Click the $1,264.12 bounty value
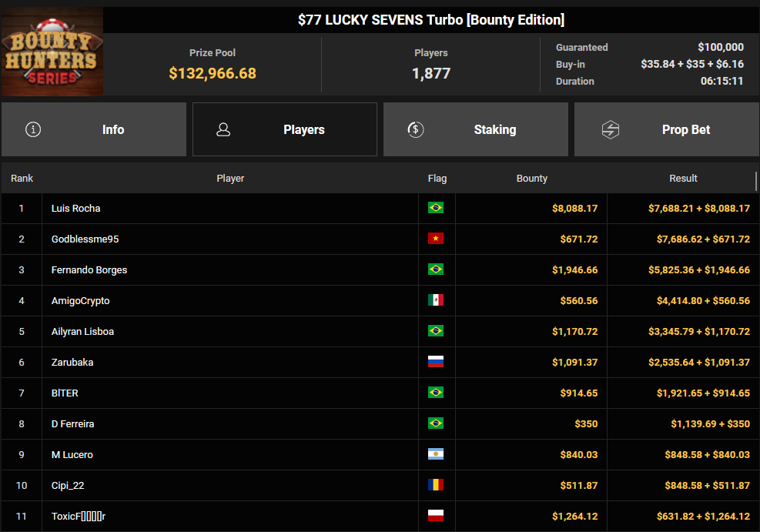 [x=575, y=516]
